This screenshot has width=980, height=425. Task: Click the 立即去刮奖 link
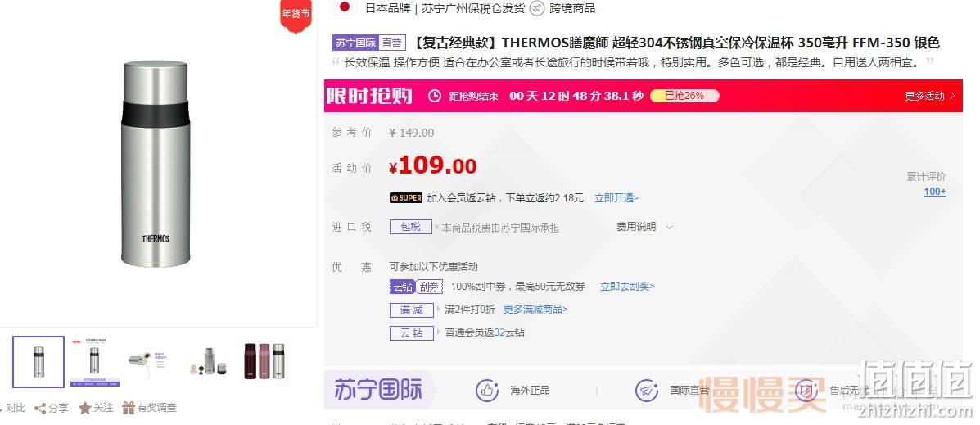pos(627,287)
